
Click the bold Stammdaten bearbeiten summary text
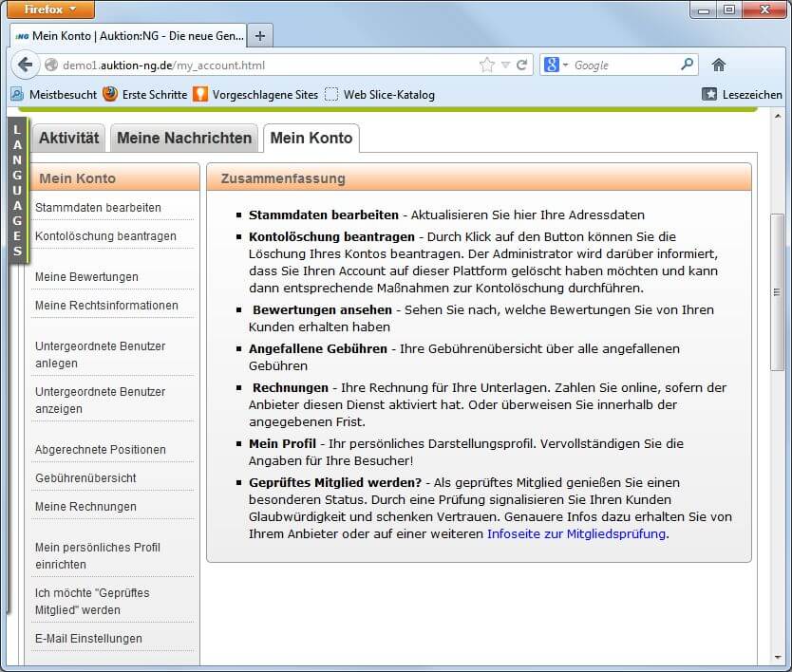point(323,215)
